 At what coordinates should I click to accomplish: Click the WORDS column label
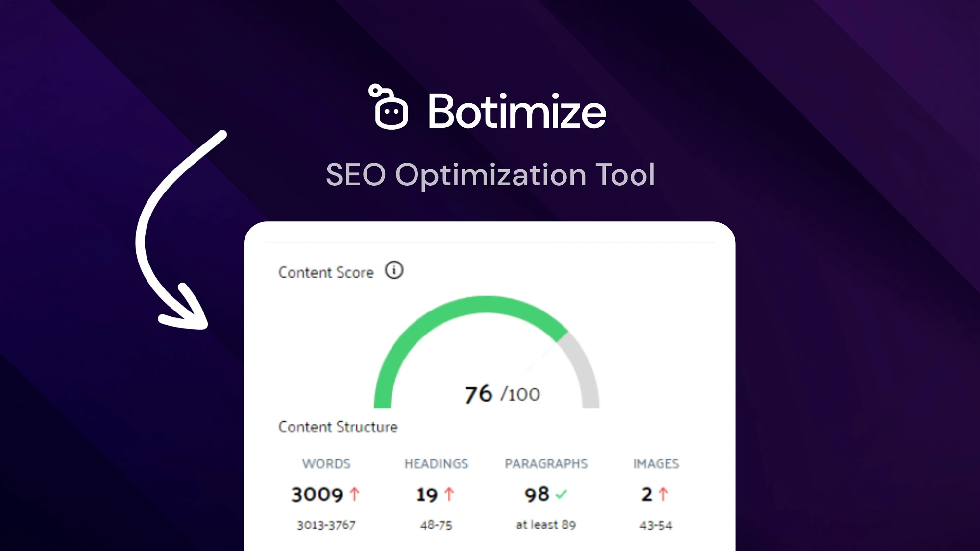[326, 464]
